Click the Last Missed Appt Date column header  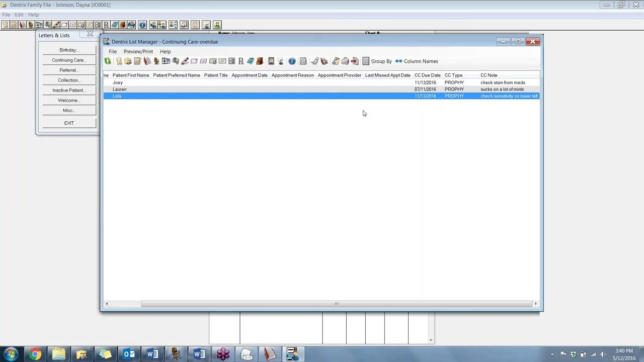click(x=387, y=75)
